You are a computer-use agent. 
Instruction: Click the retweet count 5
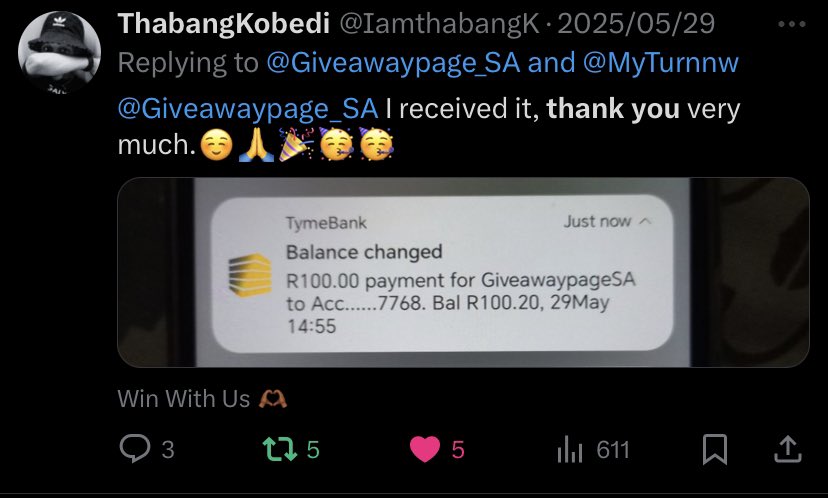pos(313,450)
